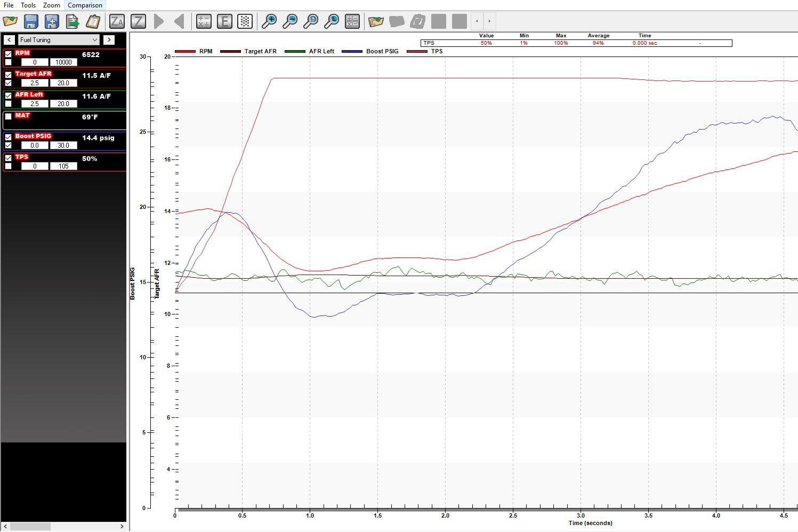Click left panel scrollbar right arrow

pyautogui.click(x=122, y=527)
